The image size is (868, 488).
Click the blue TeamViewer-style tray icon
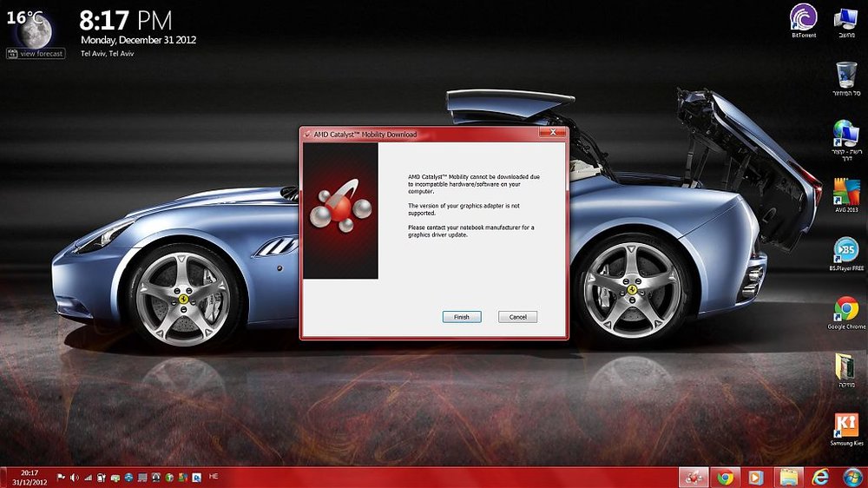coord(128,477)
